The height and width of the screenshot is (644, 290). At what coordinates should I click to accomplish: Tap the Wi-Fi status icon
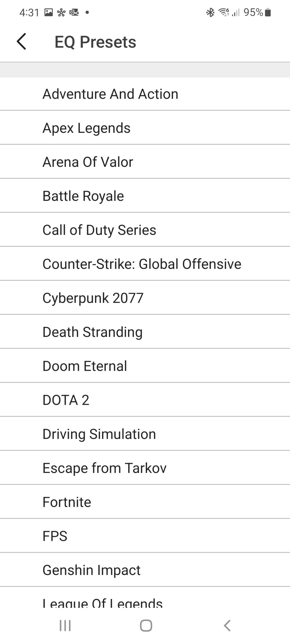(x=224, y=12)
